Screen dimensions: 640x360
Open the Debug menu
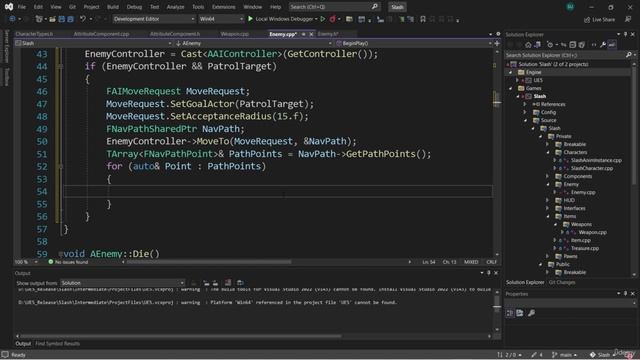(x=134, y=7)
